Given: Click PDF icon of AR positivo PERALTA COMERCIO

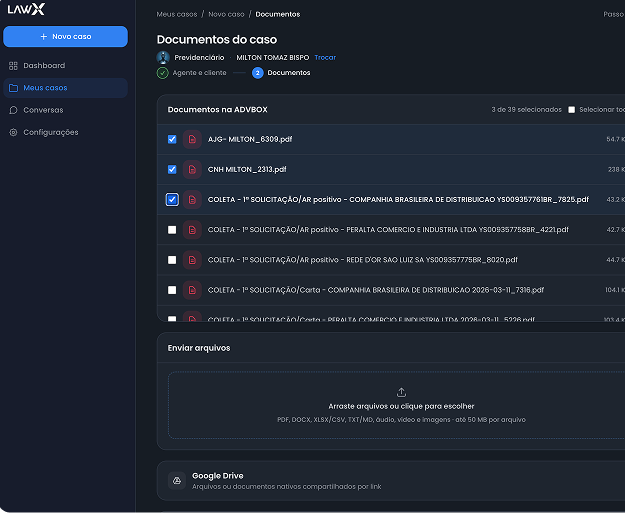Looking at the screenshot, I should tap(192, 230).
